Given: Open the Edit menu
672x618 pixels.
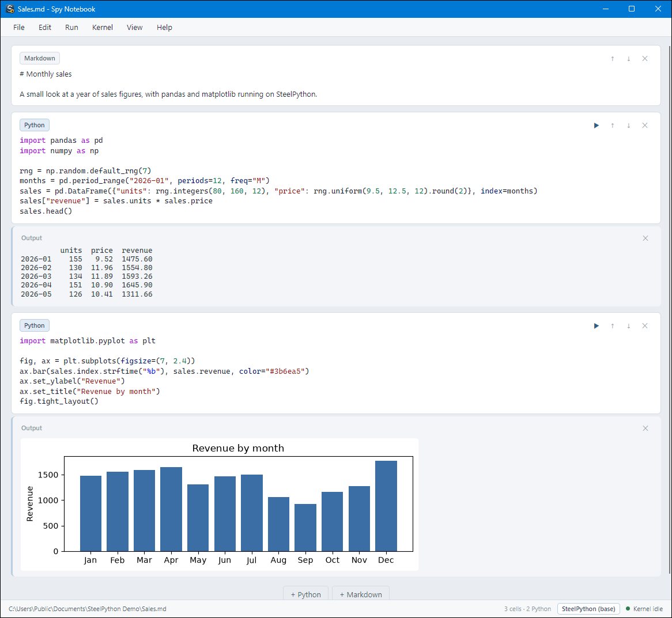Looking at the screenshot, I should [44, 28].
